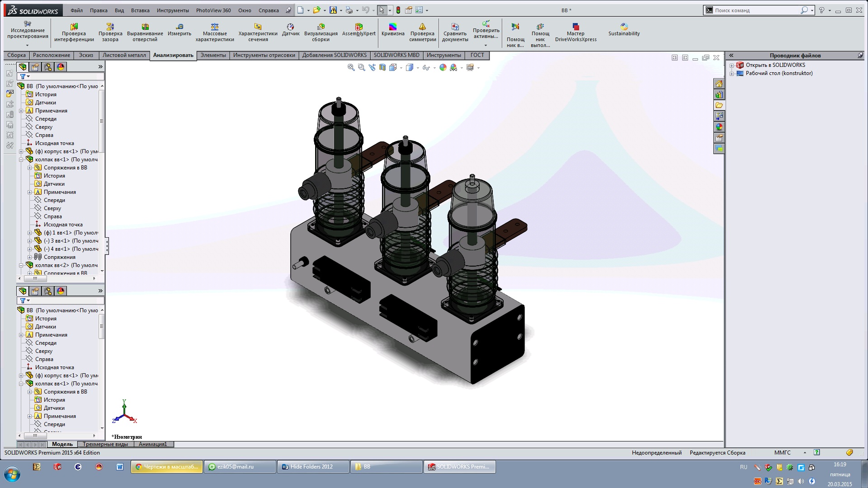Toggle the Section View icon in viewport toolbar
The width and height of the screenshot is (868, 488).
click(382, 67)
